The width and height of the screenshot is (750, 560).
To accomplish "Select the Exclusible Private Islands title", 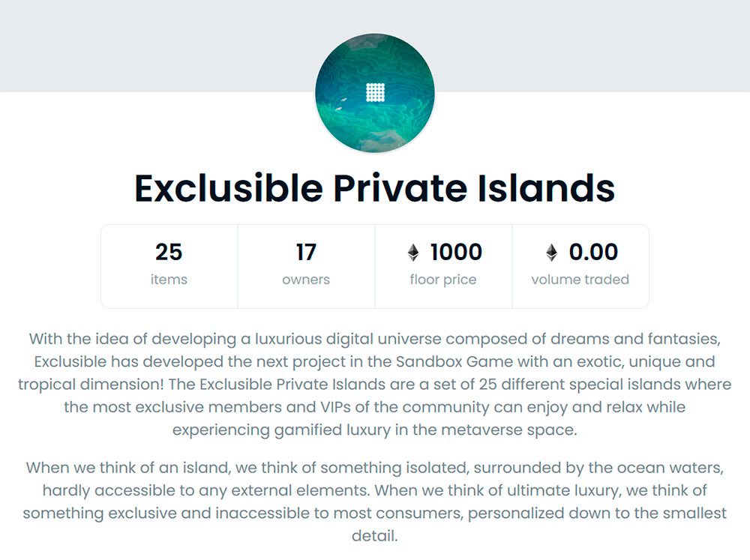I will point(375,188).
